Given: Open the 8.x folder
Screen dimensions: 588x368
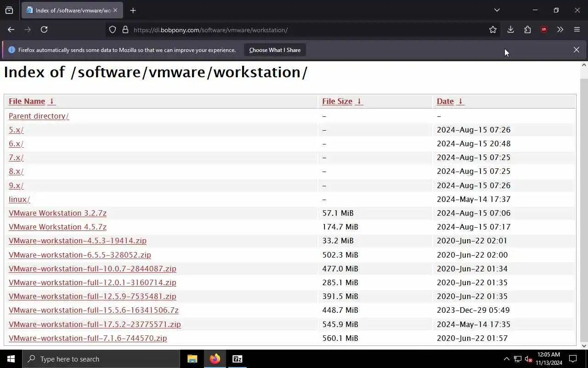Looking at the screenshot, I should (16, 171).
